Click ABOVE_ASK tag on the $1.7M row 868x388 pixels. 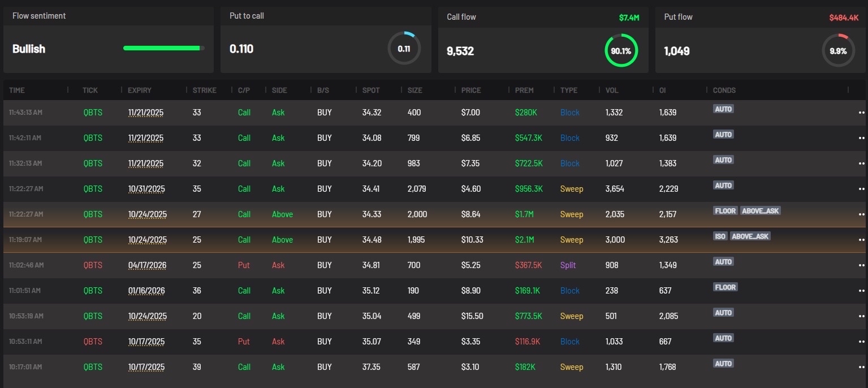coord(760,210)
